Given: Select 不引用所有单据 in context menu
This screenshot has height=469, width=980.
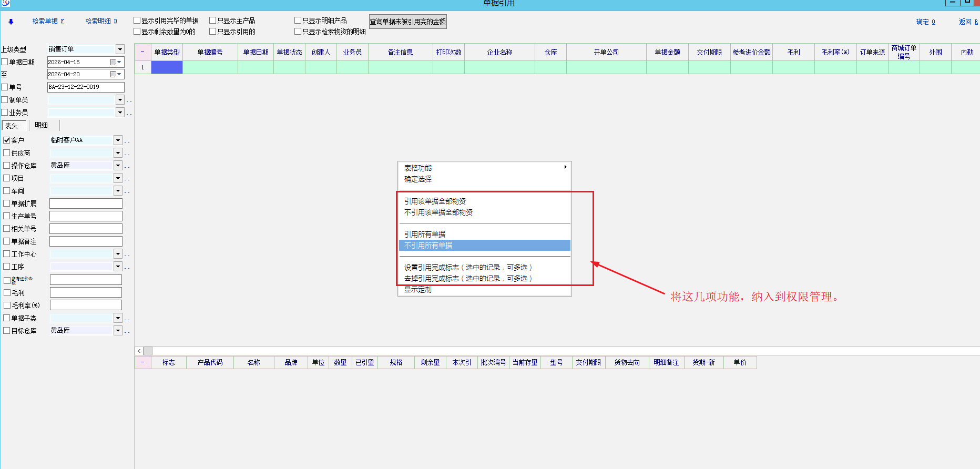Looking at the screenshot, I should coord(428,246).
